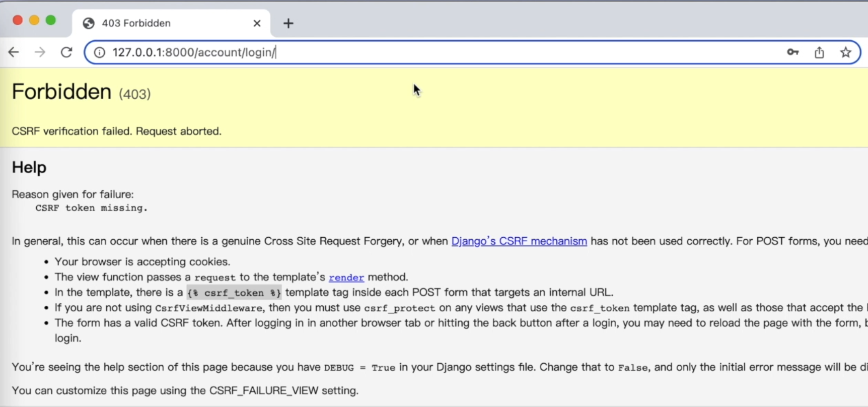The height and width of the screenshot is (407, 868).
Task: Open a new browser tab
Action: 288,23
